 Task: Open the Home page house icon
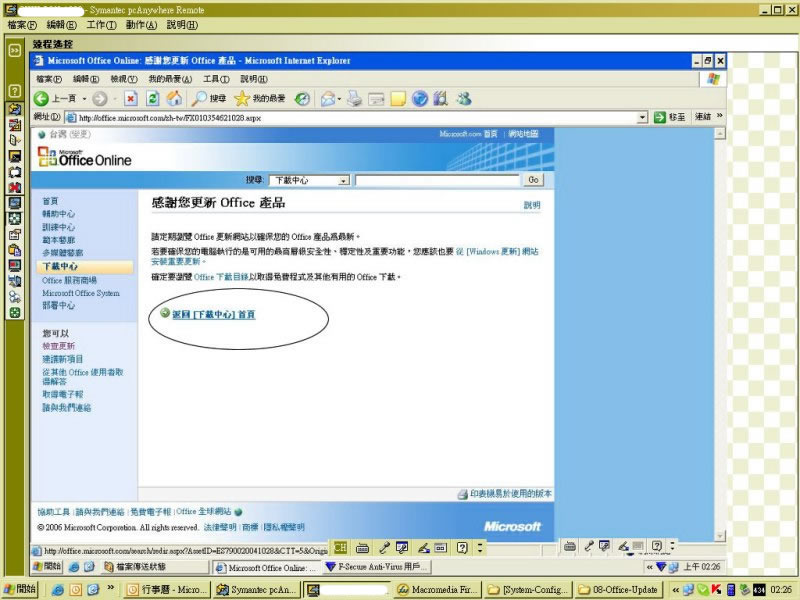pyautogui.click(x=174, y=99)
